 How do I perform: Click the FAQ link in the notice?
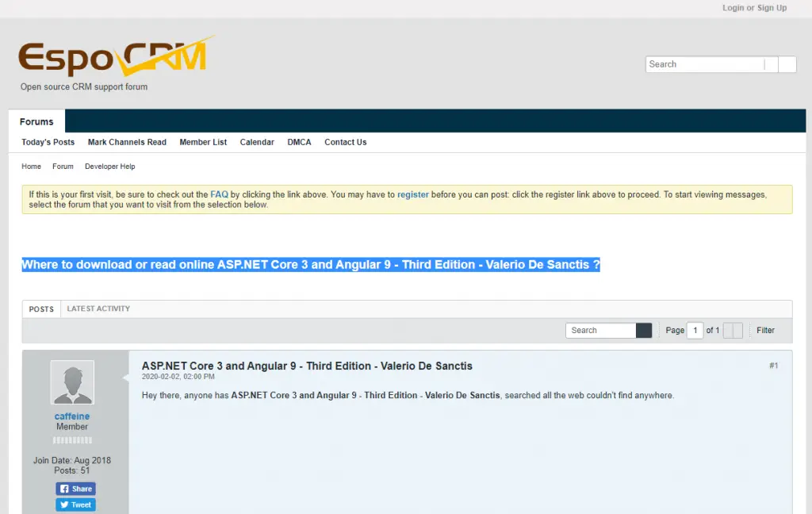[219, 194]
